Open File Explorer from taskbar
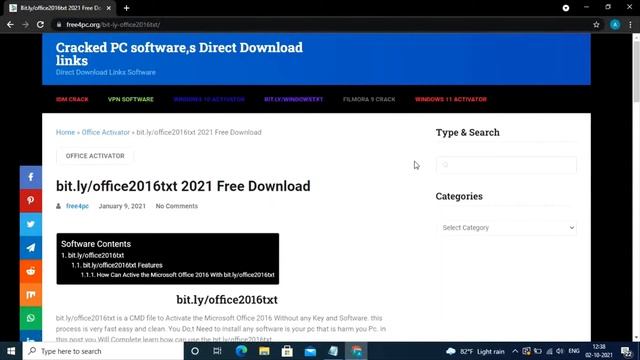The width and height of the screenshot is (640, 360). pos(264,351)
